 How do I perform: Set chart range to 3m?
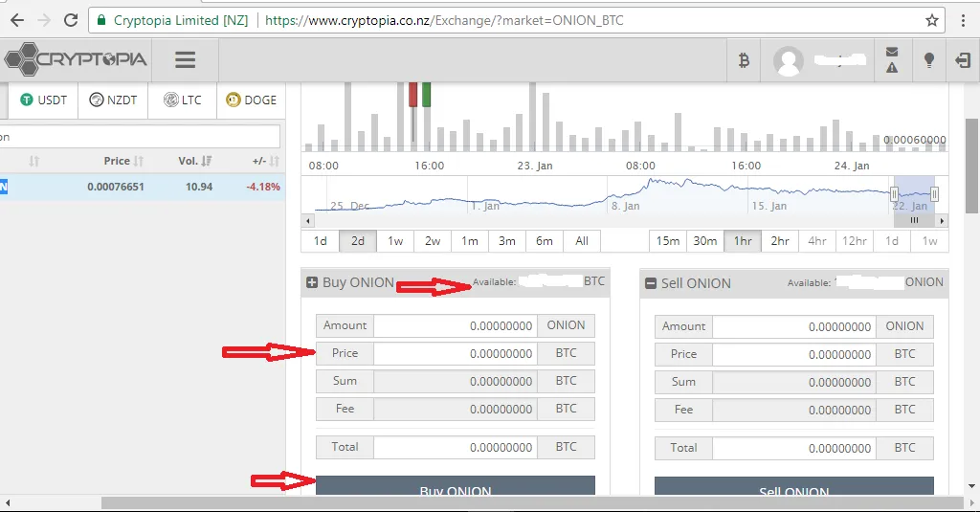507,241
